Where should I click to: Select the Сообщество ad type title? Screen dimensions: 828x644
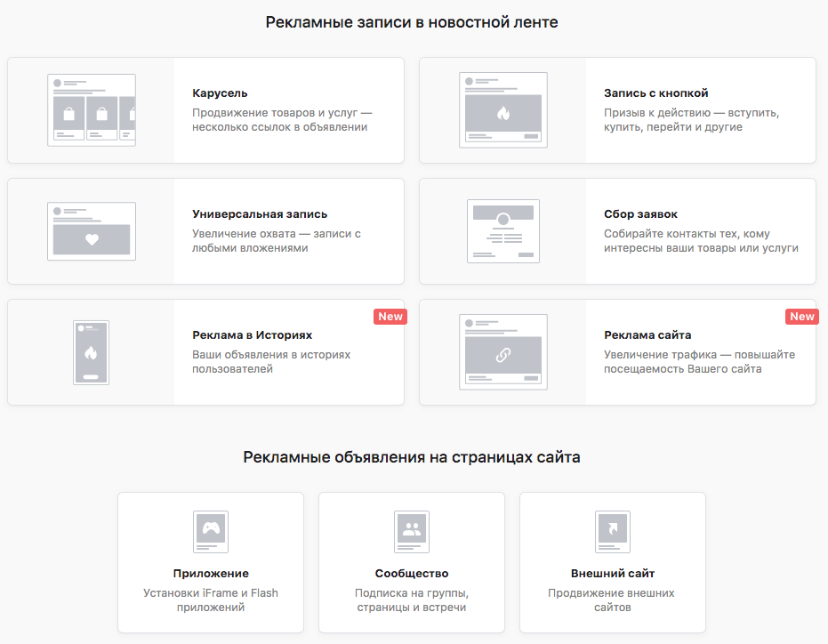412,574
